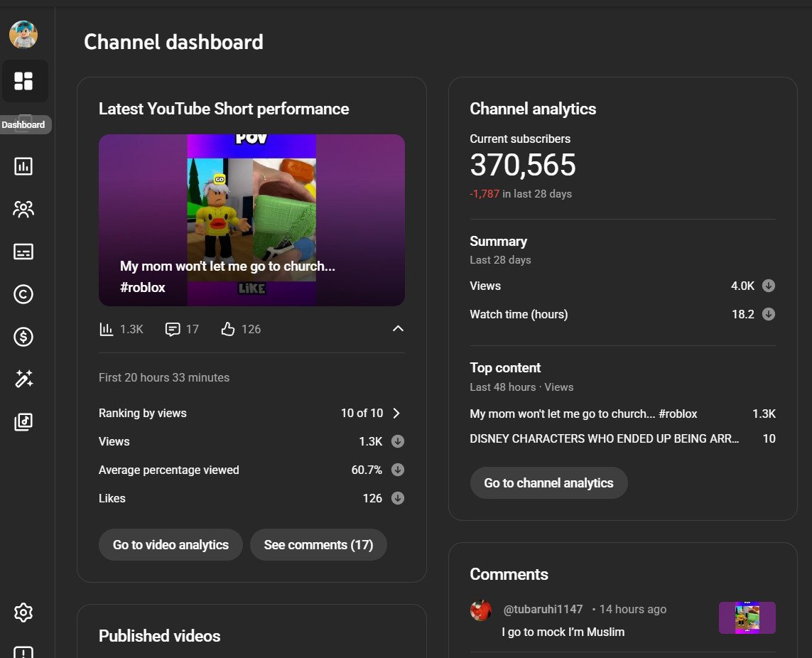812x658 pixels.
Task: Open the Subtitles sidebar icon
Action: pyautogui.click(x=24, y=251)
